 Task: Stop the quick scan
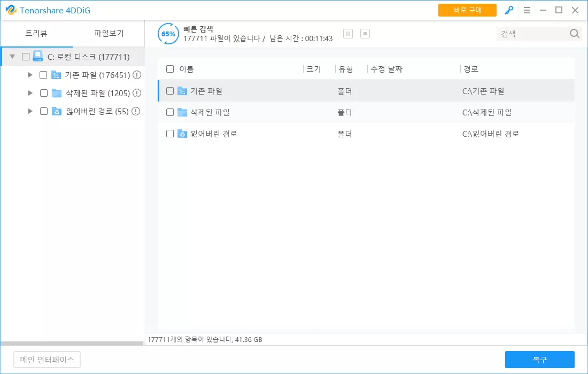click(365, 34)
